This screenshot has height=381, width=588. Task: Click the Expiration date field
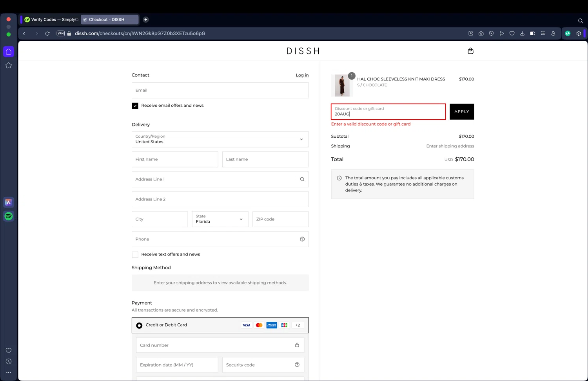click(x=177, y=365)
